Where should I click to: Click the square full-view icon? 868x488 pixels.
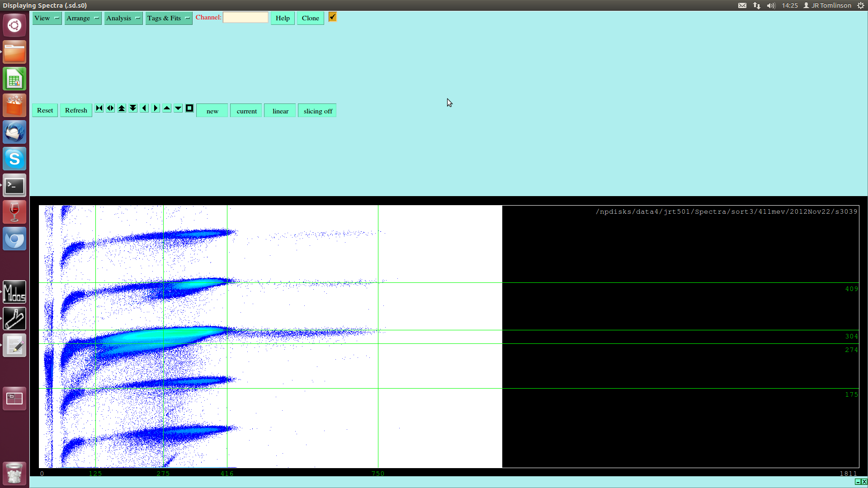pyautogui.click(x=189, y=108)
